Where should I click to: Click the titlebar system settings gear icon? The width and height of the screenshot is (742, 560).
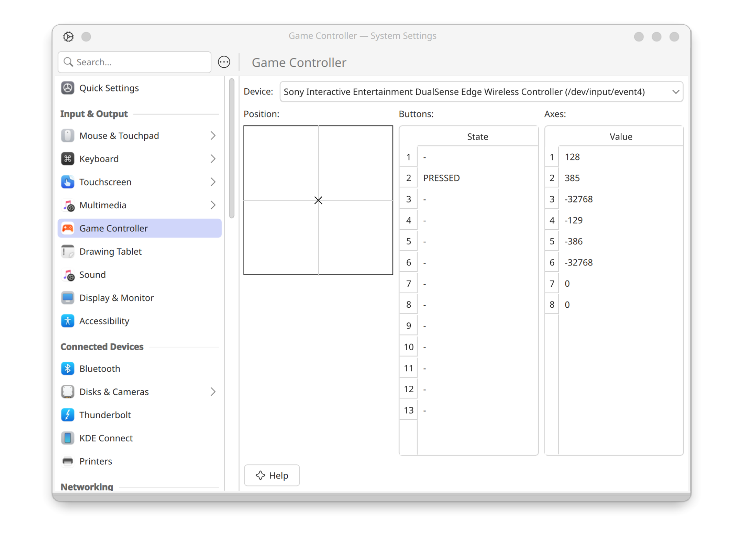click(x=68, y=37)
